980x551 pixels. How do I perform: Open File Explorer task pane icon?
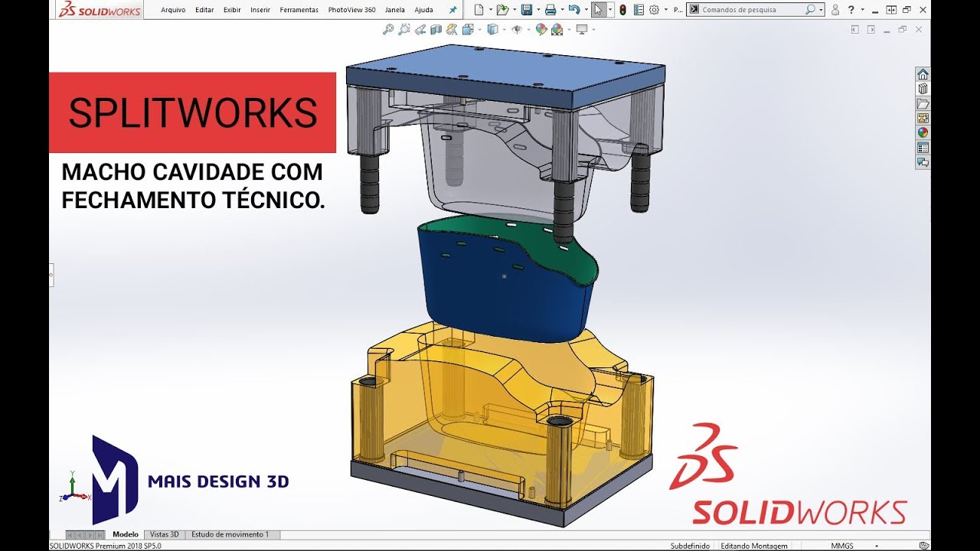point(923,103)
